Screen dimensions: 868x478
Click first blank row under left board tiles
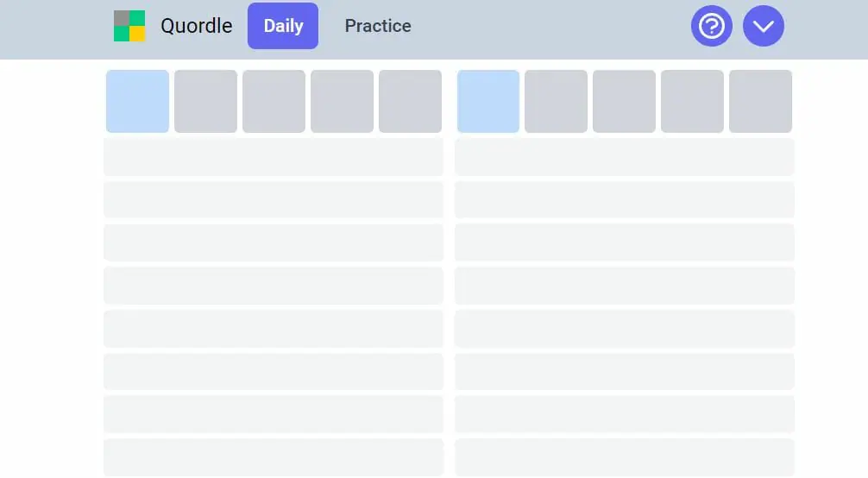pos(274,157)
